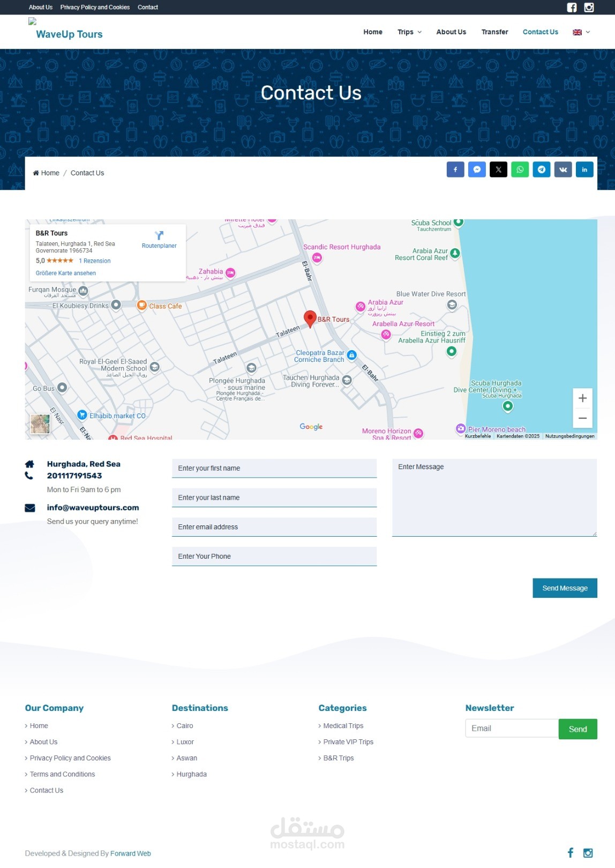Image resolution: width=615 pixels, height=868 pixels.
Task: Zoom out on the map
Action: pyautogui.click(x=582, y=418)
